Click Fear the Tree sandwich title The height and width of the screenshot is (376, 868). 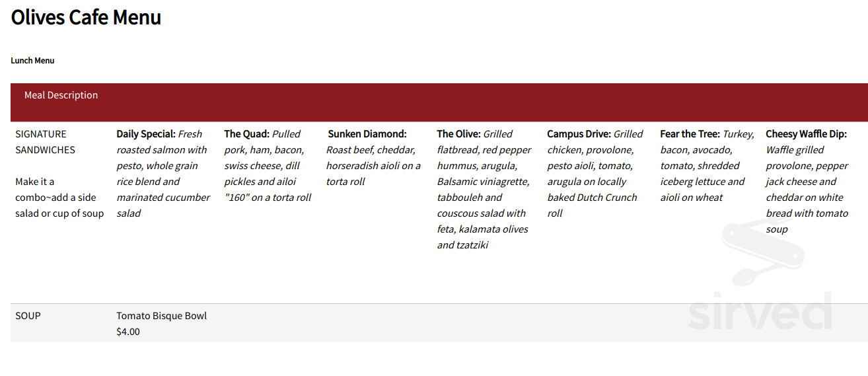[690, 134]
